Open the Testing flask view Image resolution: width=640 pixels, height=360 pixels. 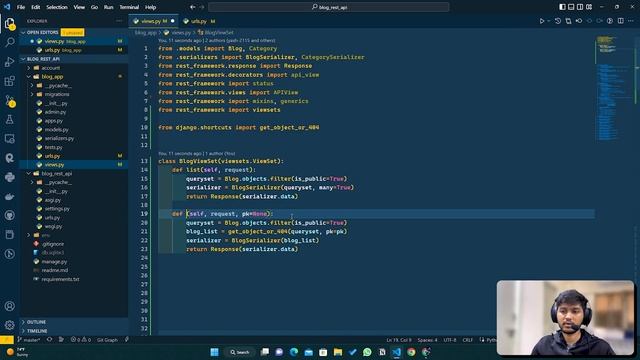click(x=9, y=120)
